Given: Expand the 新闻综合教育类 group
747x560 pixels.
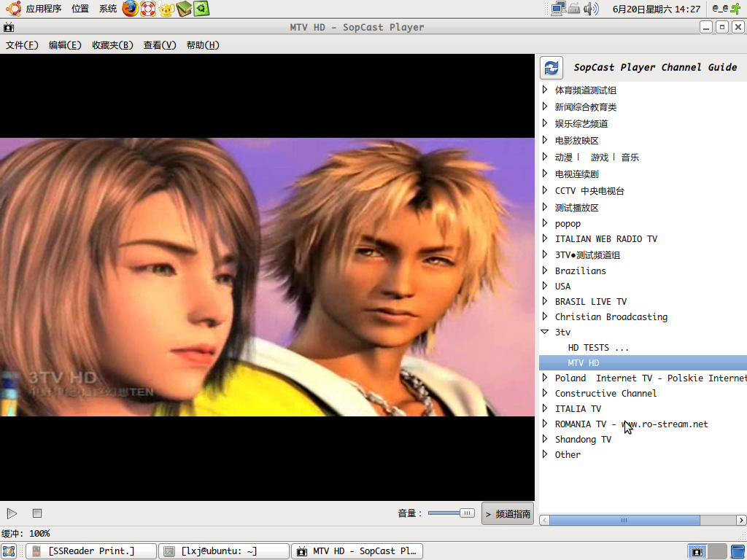Looking at the screenshot, I should pyautogui.click(x=545, y=106).
